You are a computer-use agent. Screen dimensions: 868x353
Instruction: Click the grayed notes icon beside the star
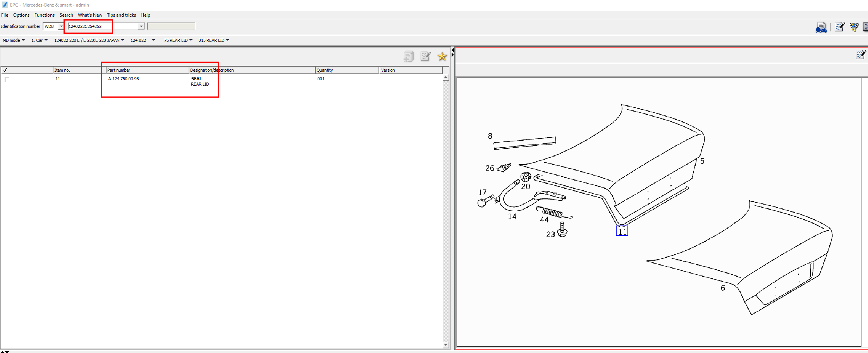[425, 57]
